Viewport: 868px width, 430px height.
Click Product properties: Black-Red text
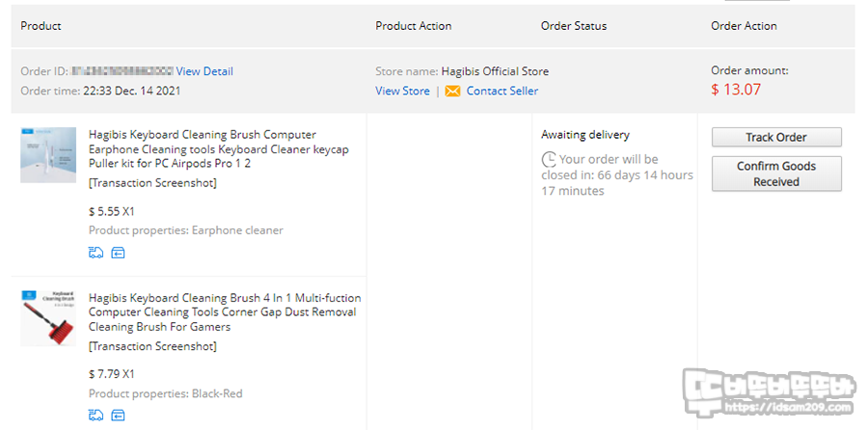pyautogui.click(x=166, y=394)
